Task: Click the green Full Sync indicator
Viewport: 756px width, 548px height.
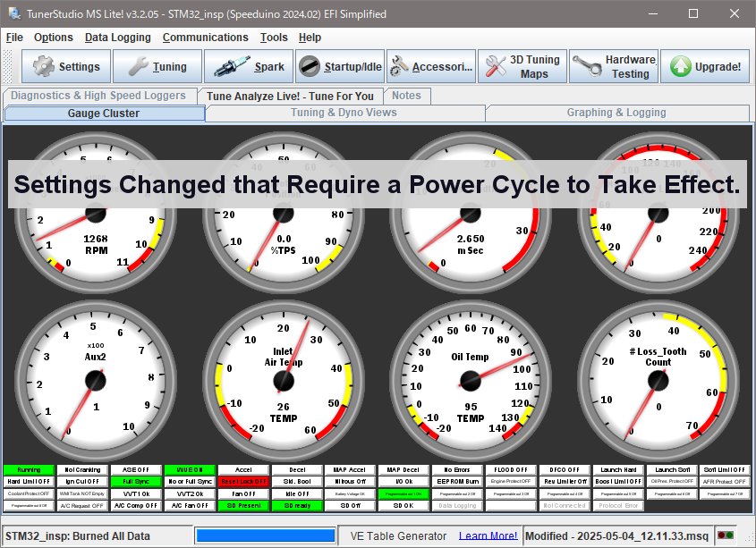Action: coord(136,481)
